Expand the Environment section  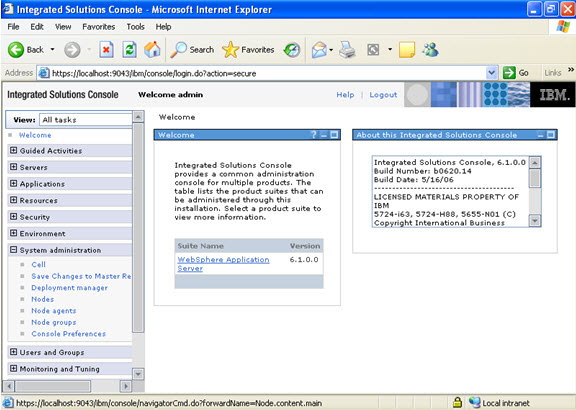(14, 233)
